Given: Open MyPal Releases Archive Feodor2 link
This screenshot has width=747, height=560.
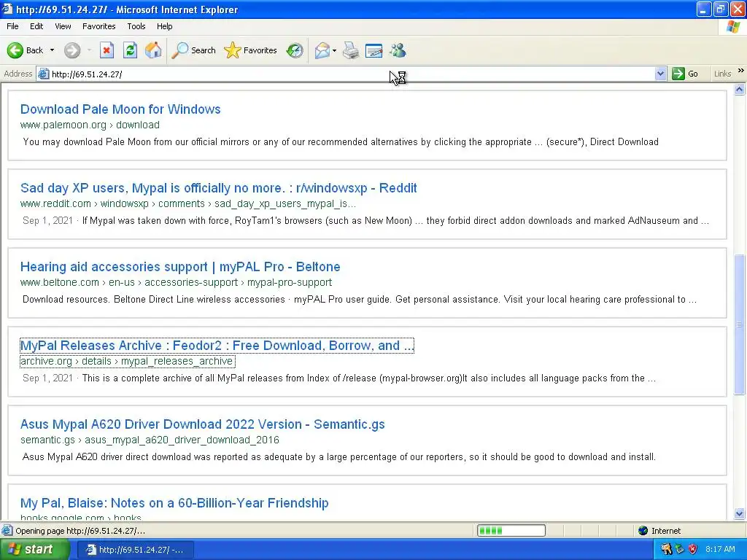Looking at the screenshot, I should 217,345.
